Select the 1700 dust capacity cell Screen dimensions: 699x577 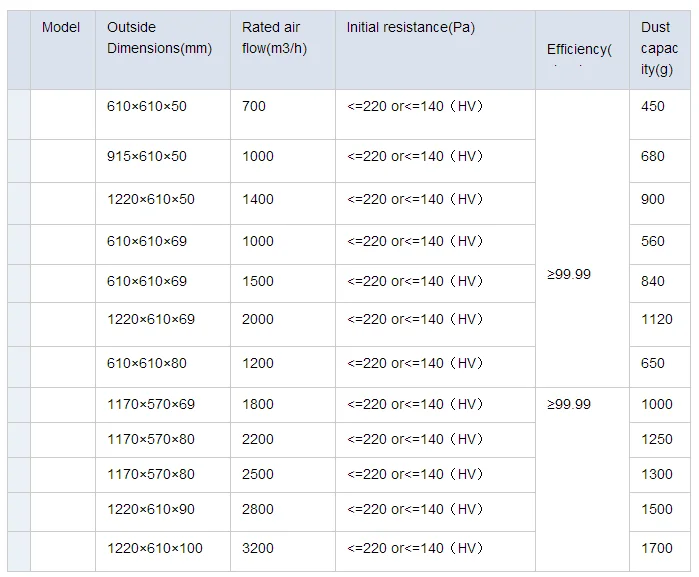(657, 548)
